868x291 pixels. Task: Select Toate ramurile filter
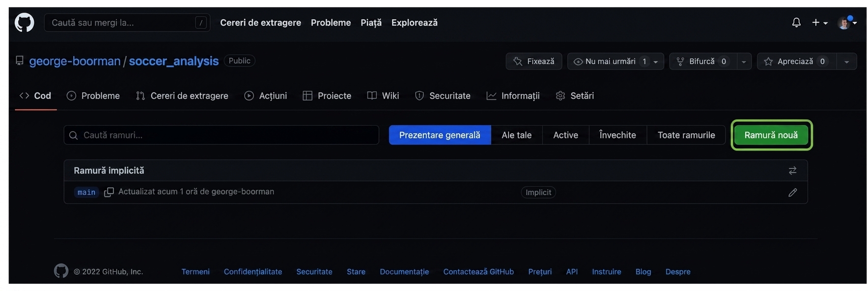[x=686, y=135]
